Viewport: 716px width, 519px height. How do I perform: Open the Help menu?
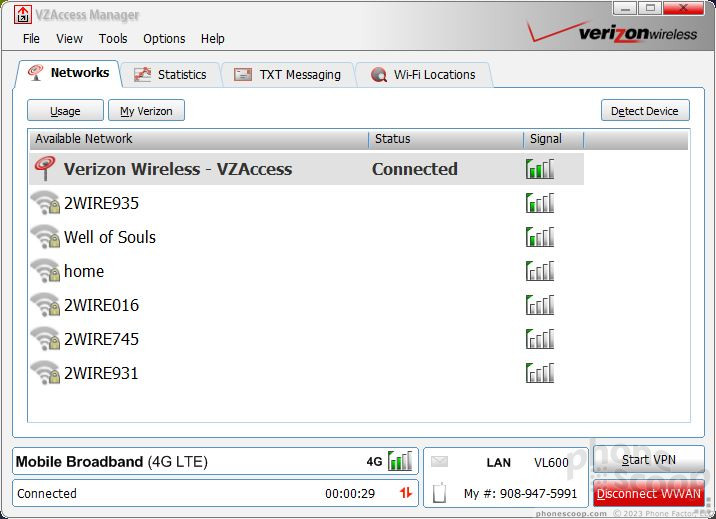(213, 39)
